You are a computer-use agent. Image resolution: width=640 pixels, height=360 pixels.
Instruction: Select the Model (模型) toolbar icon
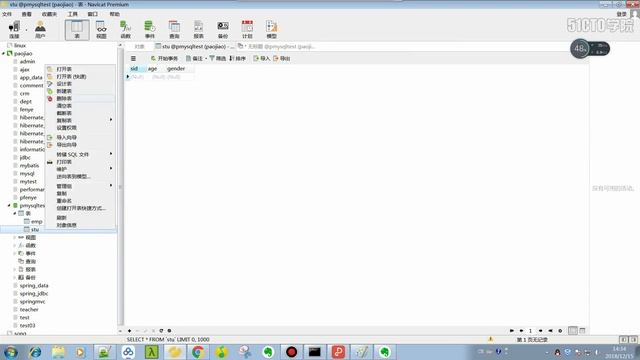[x=271, y=30]
